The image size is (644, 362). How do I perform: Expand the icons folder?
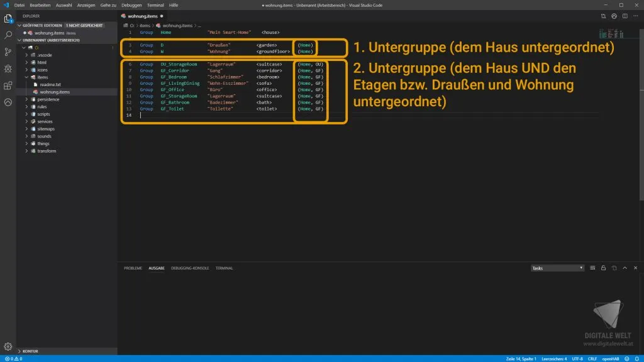[26, 70]
